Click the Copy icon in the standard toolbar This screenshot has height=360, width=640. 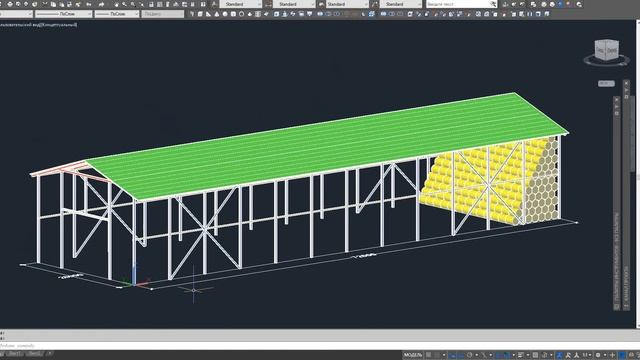53,4
